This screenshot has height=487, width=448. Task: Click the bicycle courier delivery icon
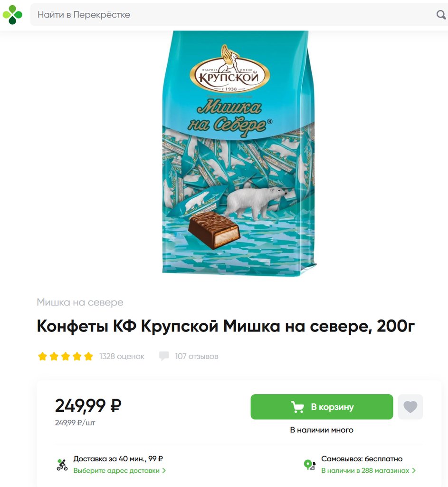(x=62, y=465)
